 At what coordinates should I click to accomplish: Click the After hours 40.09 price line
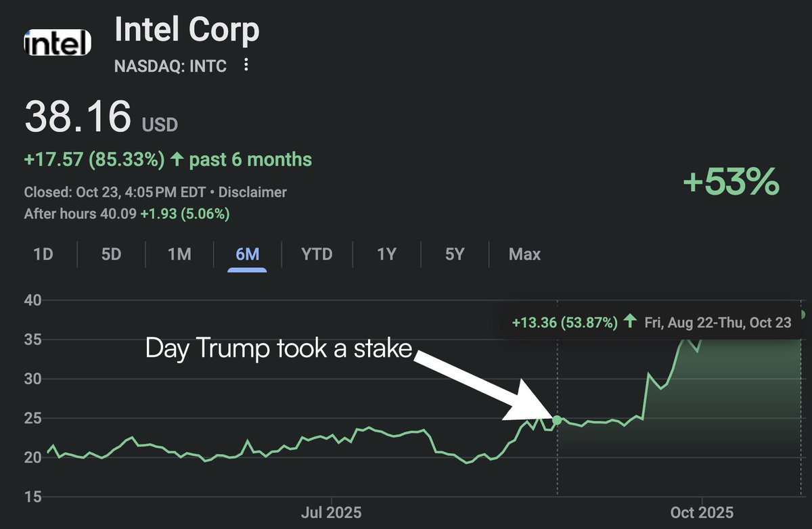[x=127, y=214]
